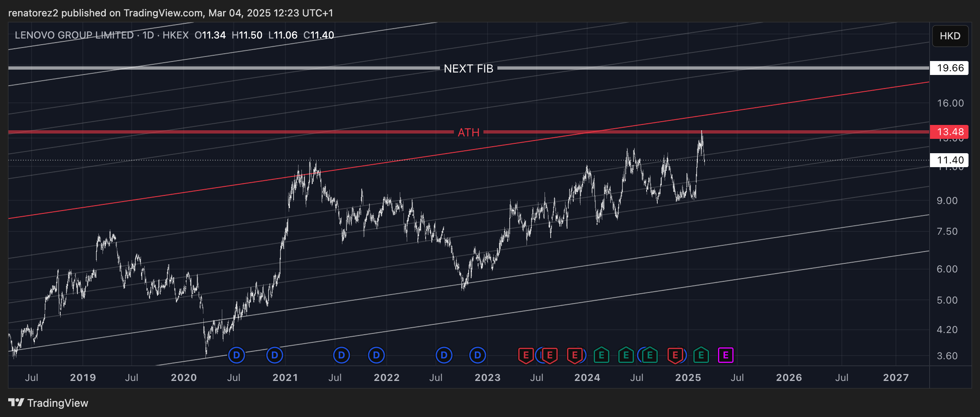The width and height of the screenshot is (980, 417).
Task: Click the 19.66 price label
Action: coord(949,68)
